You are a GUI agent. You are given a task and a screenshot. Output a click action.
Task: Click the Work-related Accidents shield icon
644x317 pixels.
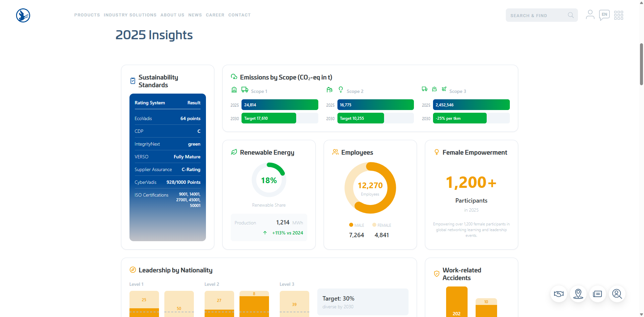point(437,274)
